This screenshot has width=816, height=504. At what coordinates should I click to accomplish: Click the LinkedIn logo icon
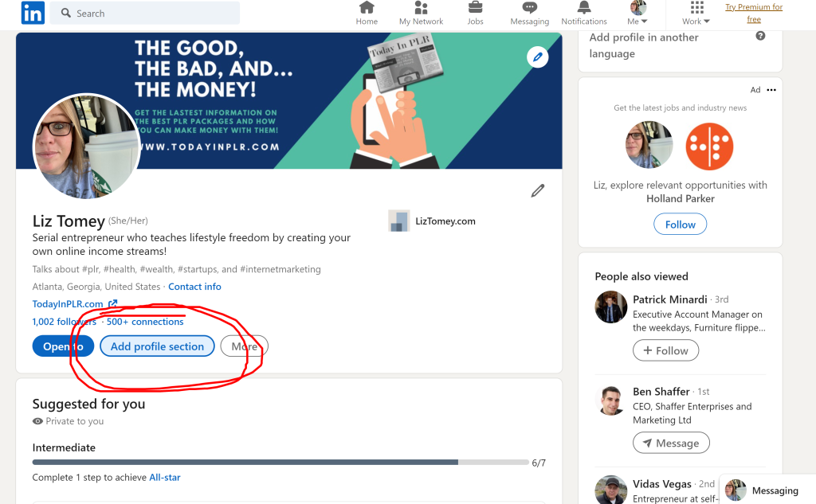point(33,13)
